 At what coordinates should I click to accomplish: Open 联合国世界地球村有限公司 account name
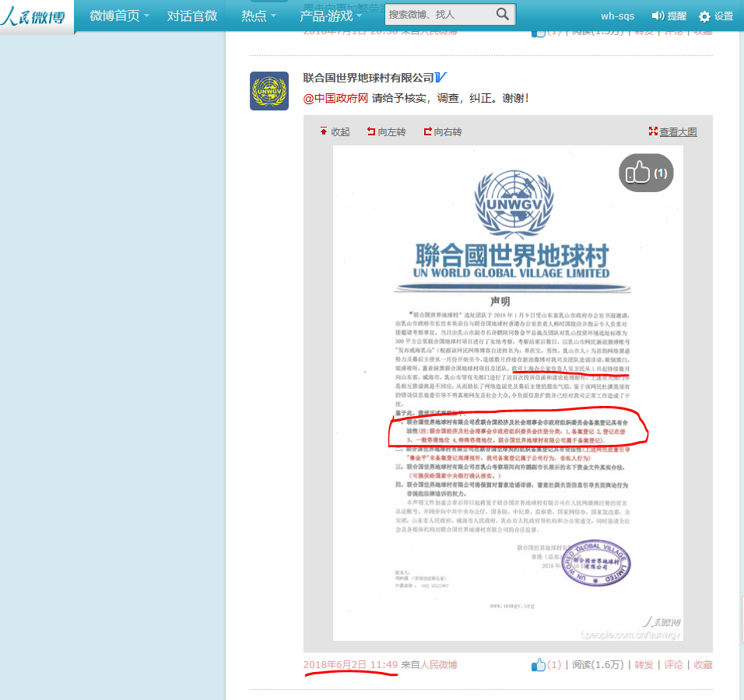point(368,78)
